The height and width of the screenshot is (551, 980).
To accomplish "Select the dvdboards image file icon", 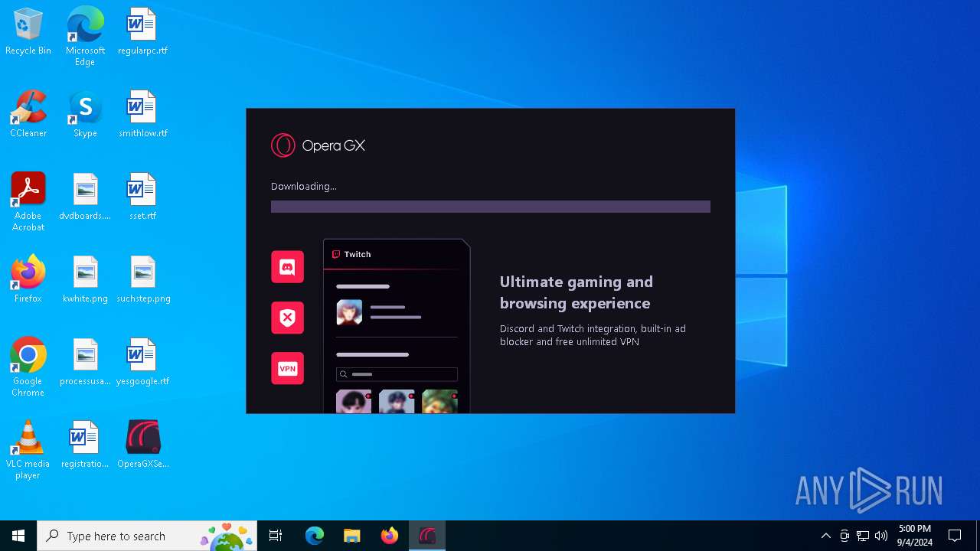I will 85,197.
